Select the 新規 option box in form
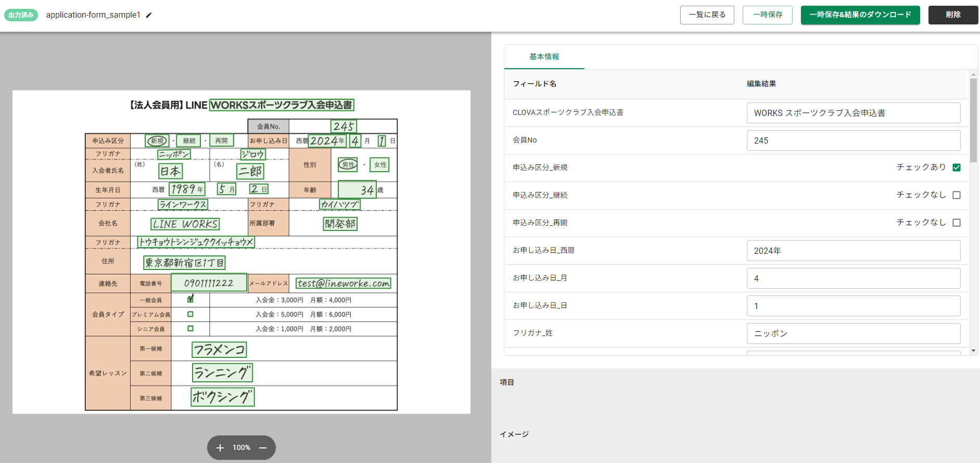The image size is (980, 463). [x=157, y=140]
